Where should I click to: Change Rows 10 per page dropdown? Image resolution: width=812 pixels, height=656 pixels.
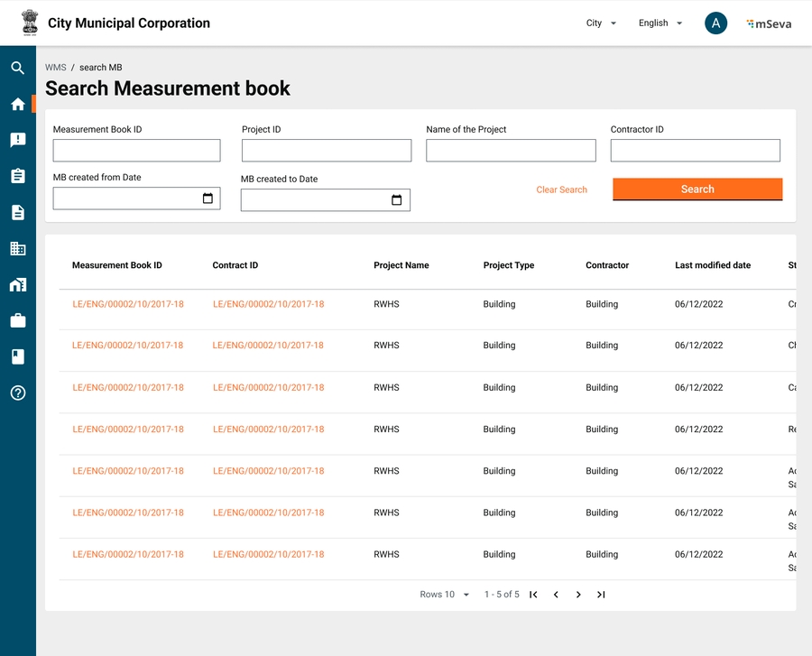click(446, 595)
